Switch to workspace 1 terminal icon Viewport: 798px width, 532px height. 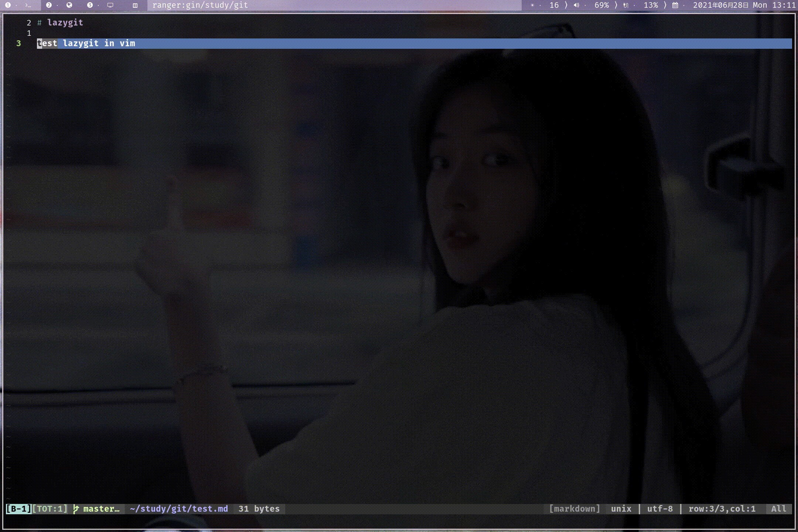coord(28,5)
